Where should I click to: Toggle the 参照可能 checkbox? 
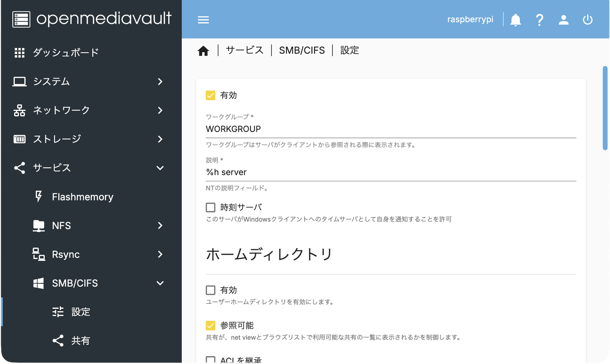point(210,326)
